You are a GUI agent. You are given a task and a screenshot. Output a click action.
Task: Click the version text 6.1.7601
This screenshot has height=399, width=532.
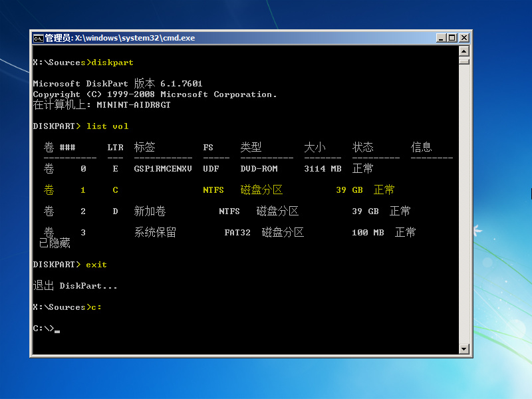(x=182, y=84)
